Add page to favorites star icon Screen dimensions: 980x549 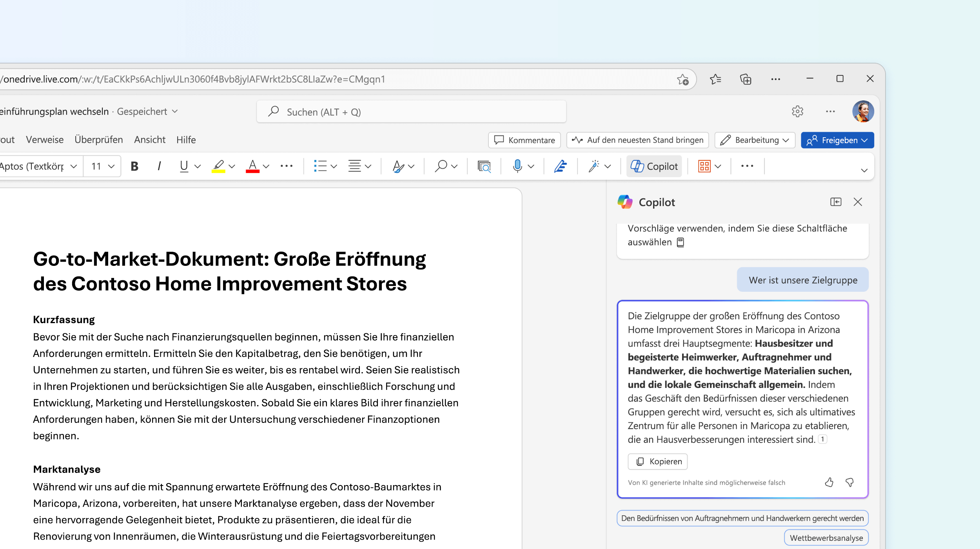(683, 79)
